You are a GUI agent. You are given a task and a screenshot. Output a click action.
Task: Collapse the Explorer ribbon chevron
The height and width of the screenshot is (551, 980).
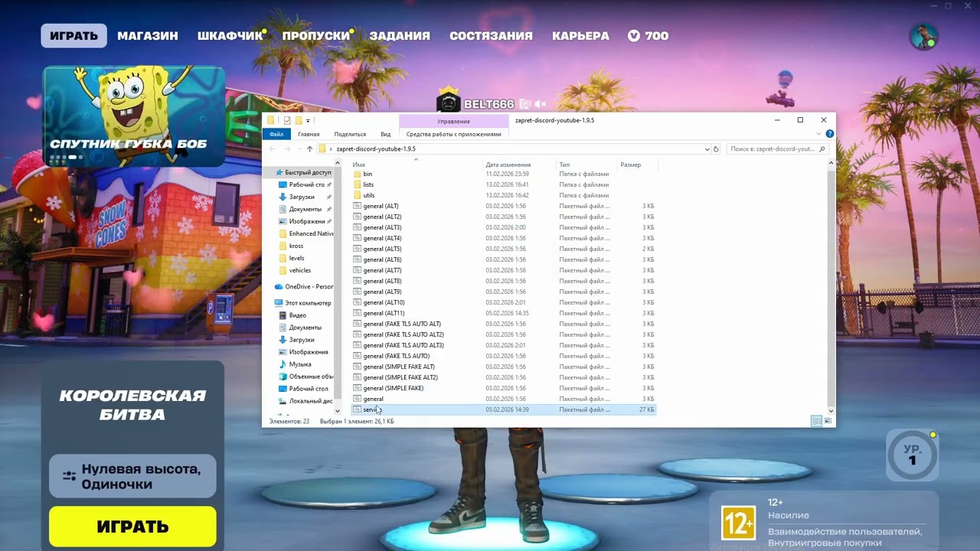tap(818, 134)
